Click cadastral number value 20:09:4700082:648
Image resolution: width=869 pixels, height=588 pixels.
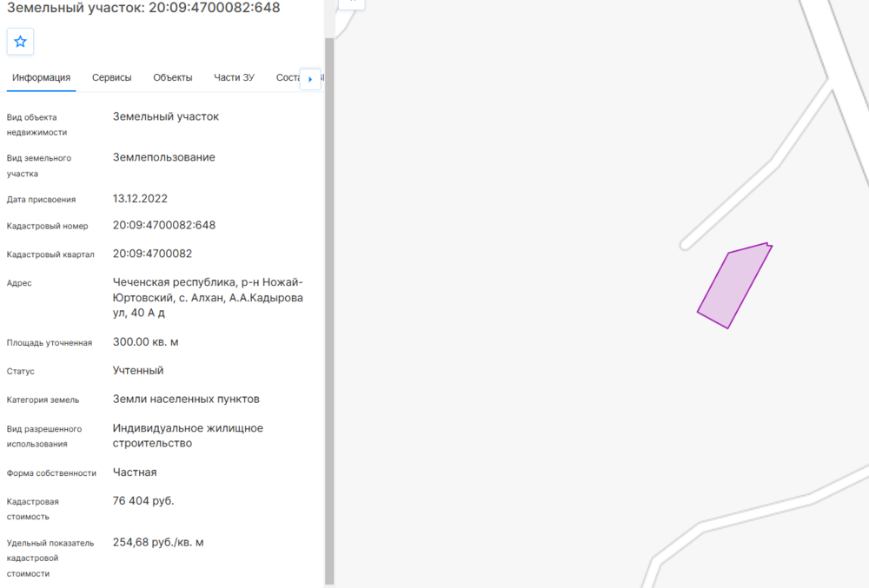(164, 225)
